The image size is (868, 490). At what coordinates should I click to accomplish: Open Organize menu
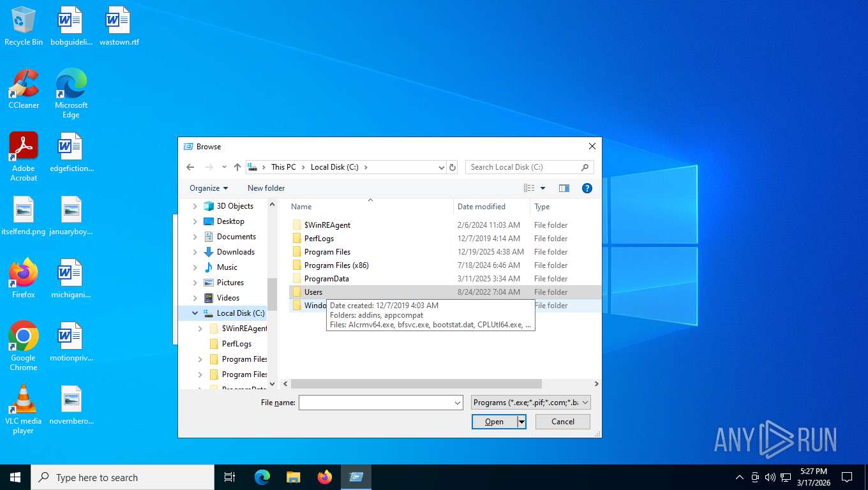click(209, 188)
